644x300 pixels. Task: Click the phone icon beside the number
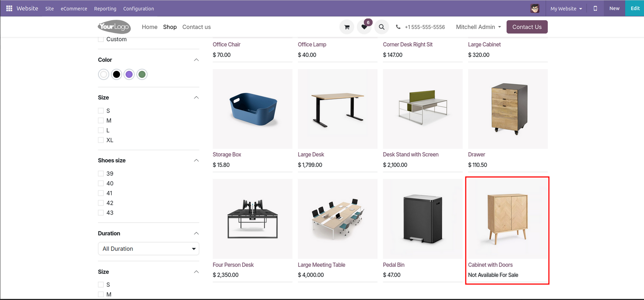pos(398,27)
